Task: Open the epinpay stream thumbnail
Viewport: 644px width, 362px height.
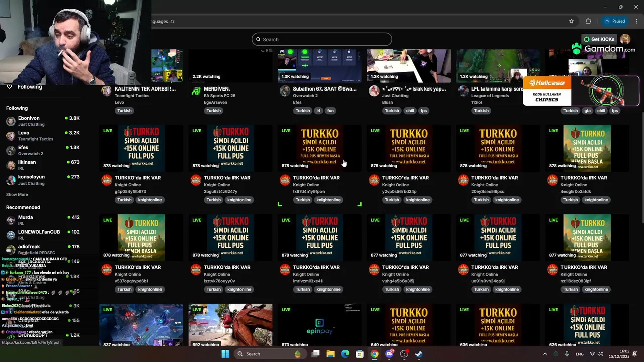Action: click(x=319, y=325)
